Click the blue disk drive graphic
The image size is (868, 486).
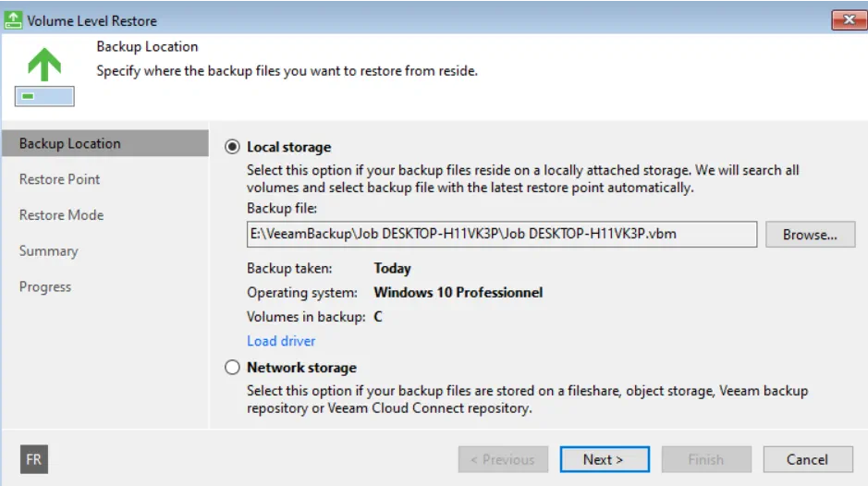(44, 96)
